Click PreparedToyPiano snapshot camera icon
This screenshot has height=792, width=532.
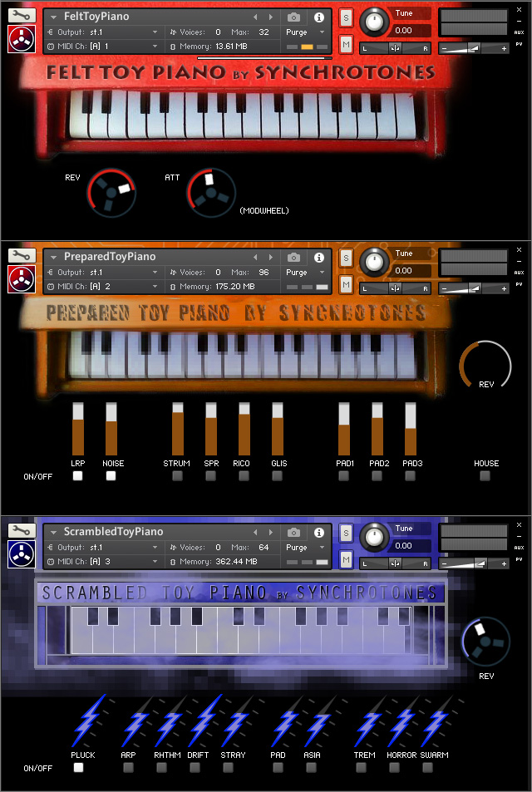pos(293,258)
